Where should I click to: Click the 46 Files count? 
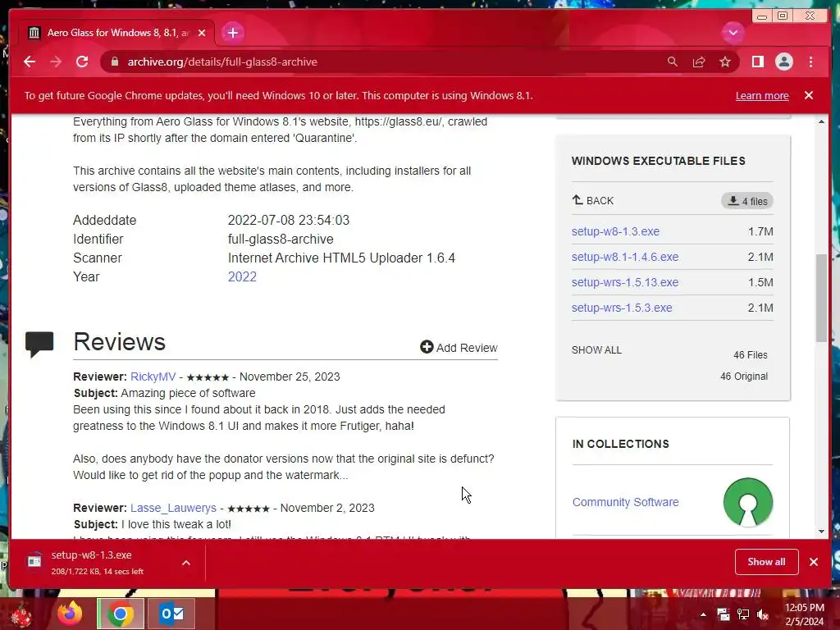750,354
